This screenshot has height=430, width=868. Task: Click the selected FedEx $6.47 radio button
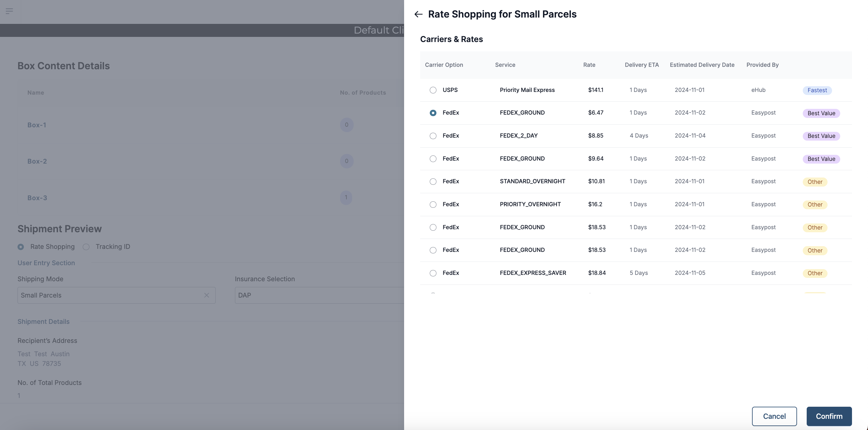433,113
